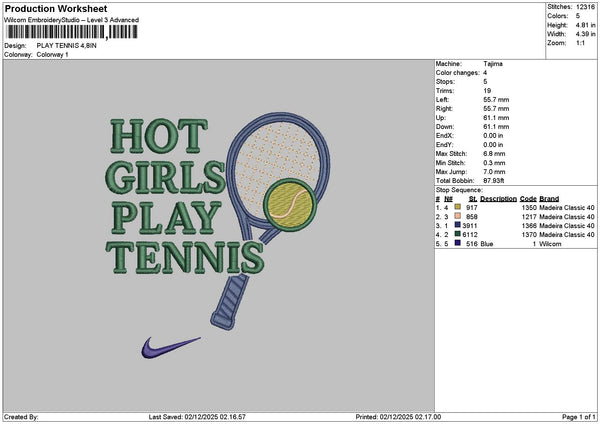The width and height of the screenshot is (600, 424).
Task: Click the 'Color changes:' label
Action: point(458,73)
